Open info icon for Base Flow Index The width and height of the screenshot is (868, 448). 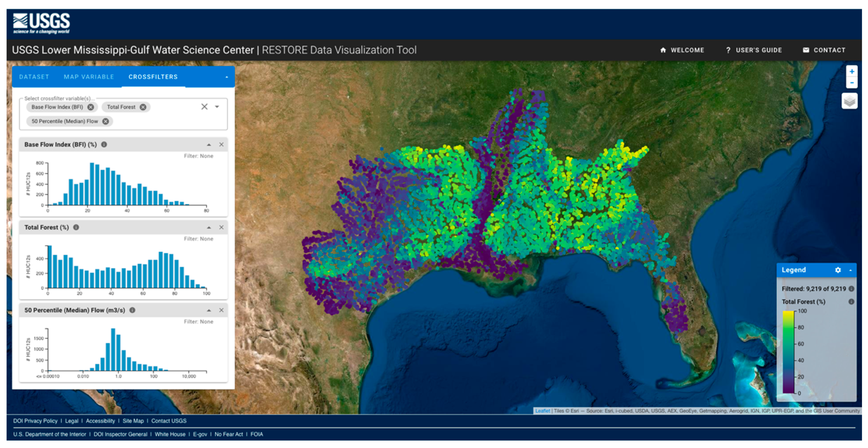104,144
